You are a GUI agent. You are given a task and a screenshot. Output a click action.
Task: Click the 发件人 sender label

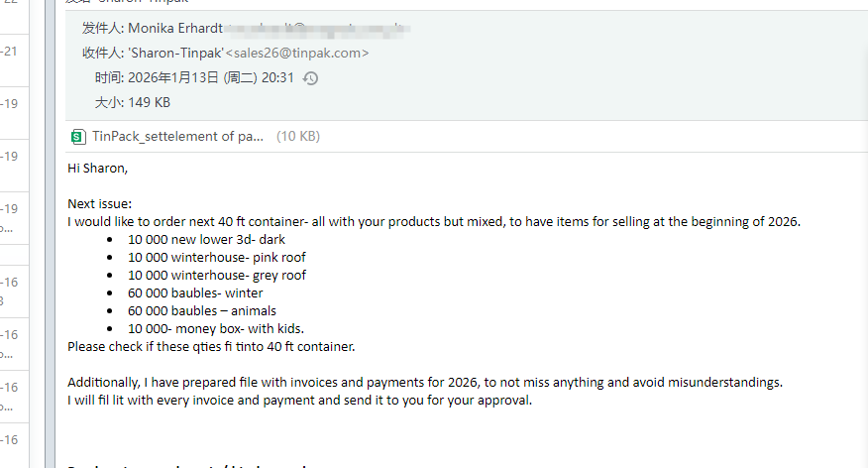[x=101, y=29]
